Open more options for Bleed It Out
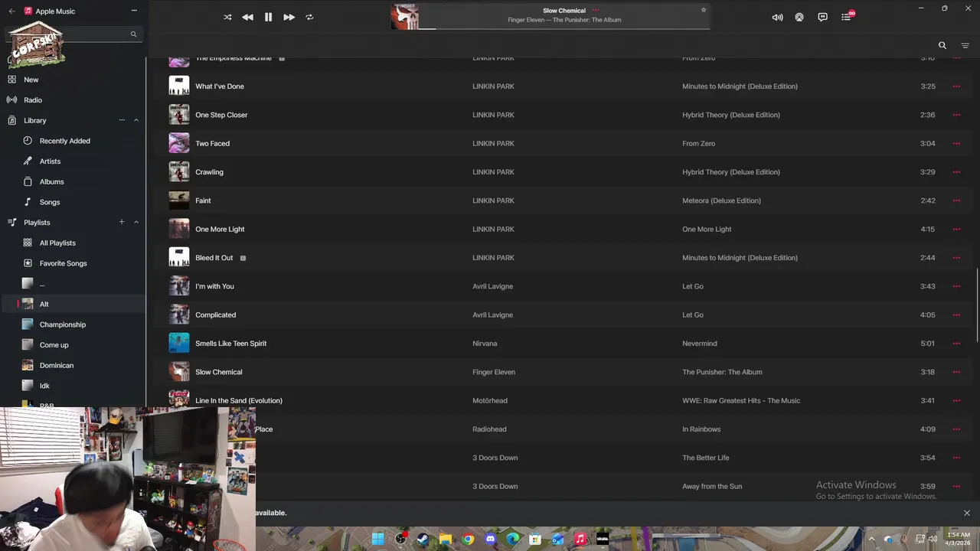This screenshot has width=980, height=551. [956, 258]
